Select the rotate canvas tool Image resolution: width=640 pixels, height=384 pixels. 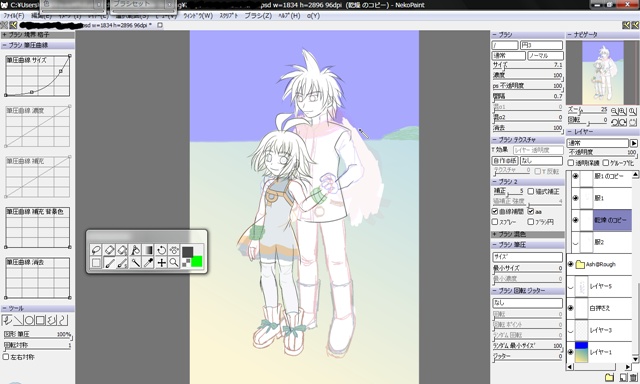click(161, 250)
